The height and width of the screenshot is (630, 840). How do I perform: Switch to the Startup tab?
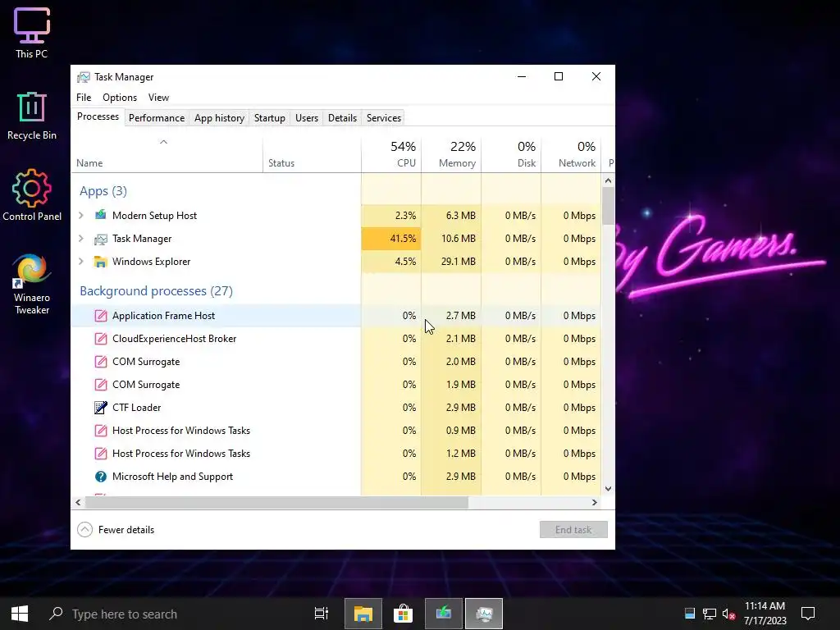[269, 118]
